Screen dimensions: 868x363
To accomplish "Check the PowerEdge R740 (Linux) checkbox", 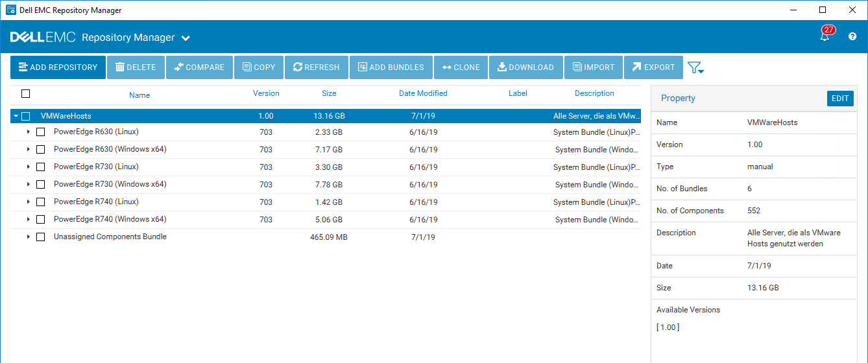I will click(x=40, y=202).
